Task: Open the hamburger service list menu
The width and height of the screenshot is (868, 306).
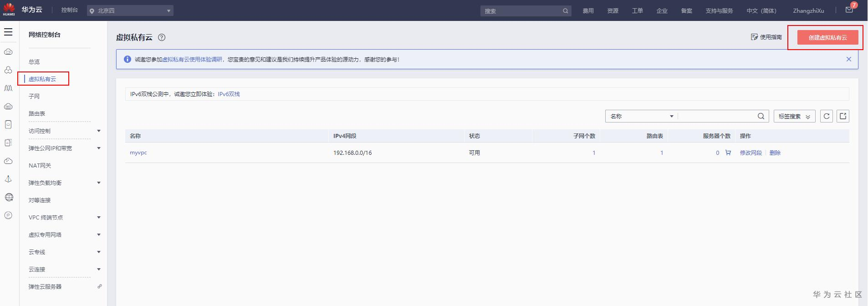Action: click(x=8, y=32)
